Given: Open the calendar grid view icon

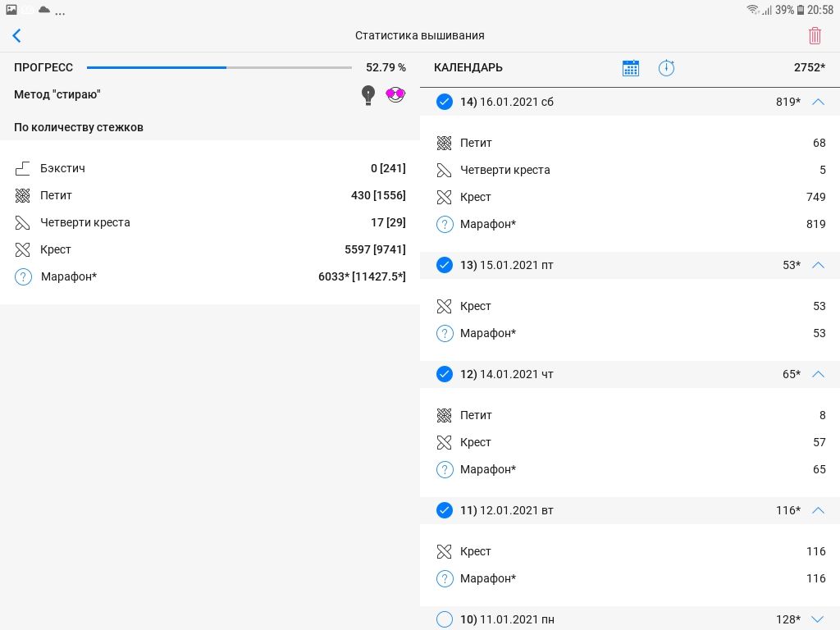Looking at the screenshot, I should point(630,68).
